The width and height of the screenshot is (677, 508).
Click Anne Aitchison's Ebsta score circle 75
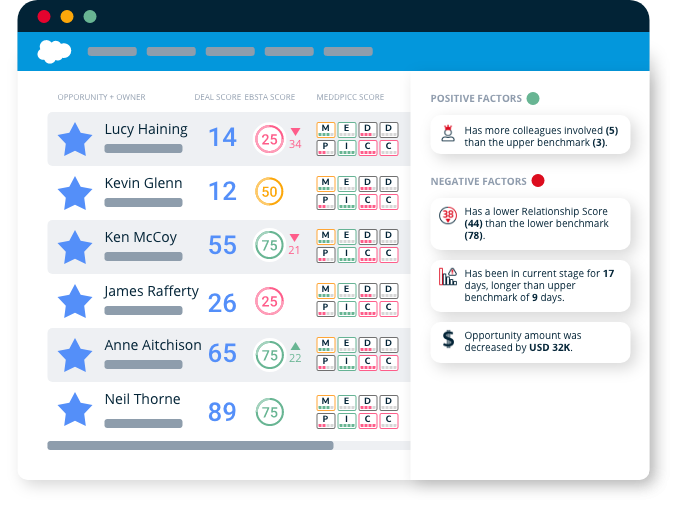click(269, 355)
